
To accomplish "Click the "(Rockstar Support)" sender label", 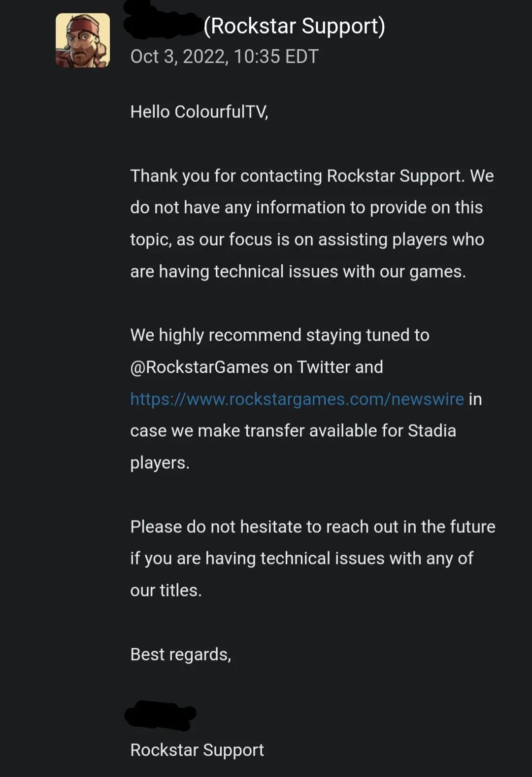I will [294, 26].
